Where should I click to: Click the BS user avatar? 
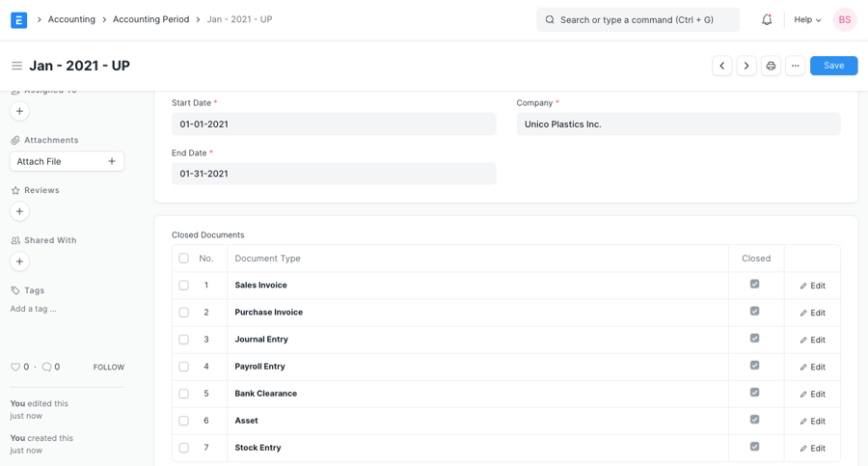click(x=844, y=19)
